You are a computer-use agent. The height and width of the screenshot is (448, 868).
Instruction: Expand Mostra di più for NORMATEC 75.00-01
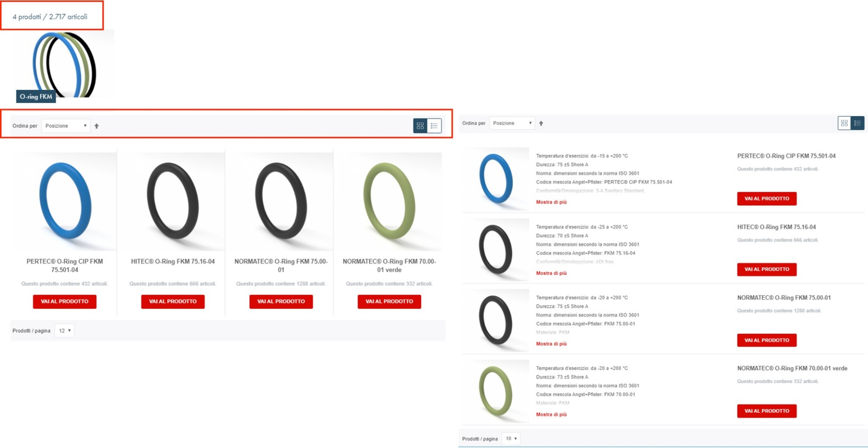pyautogui.click(x=551, y=344)
